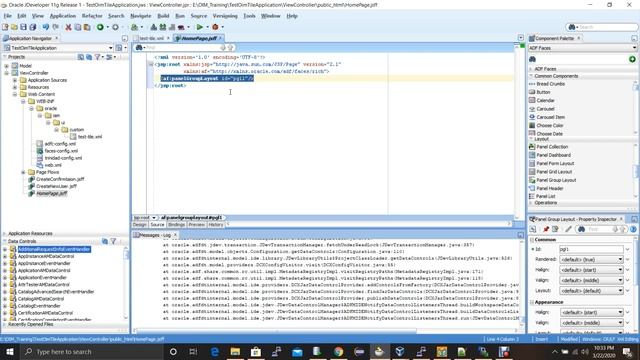The width and height of the screenshot is (640, 360).
Task: Click the Debug bug icon
Action: click(x=215, y=27)
